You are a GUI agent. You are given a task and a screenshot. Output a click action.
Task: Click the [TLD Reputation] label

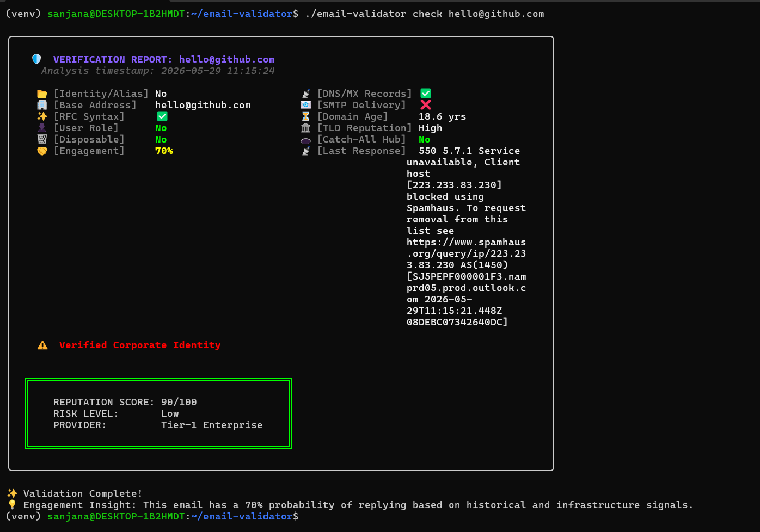[365, 128]
